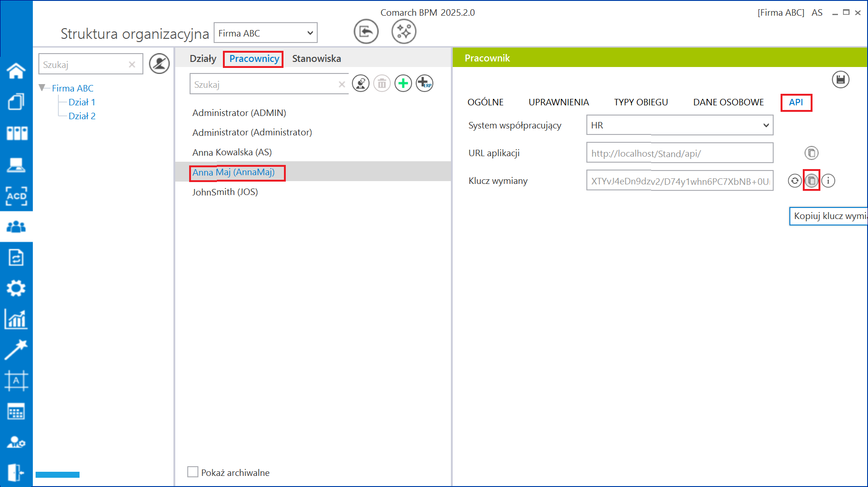Save the employee with the floppy disk icon
This screenshot has height=487, width=868.
[x=841, y=79]
